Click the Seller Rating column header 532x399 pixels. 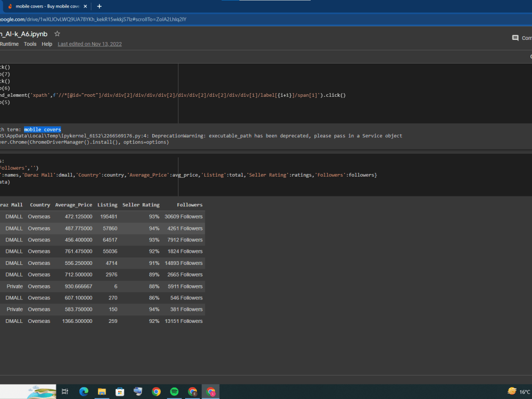(141, 205)
